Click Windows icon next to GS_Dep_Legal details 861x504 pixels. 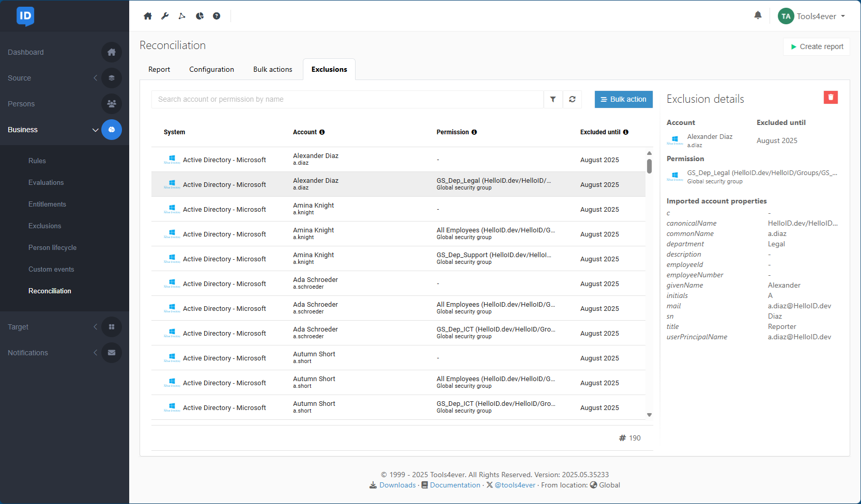[674, 177]
